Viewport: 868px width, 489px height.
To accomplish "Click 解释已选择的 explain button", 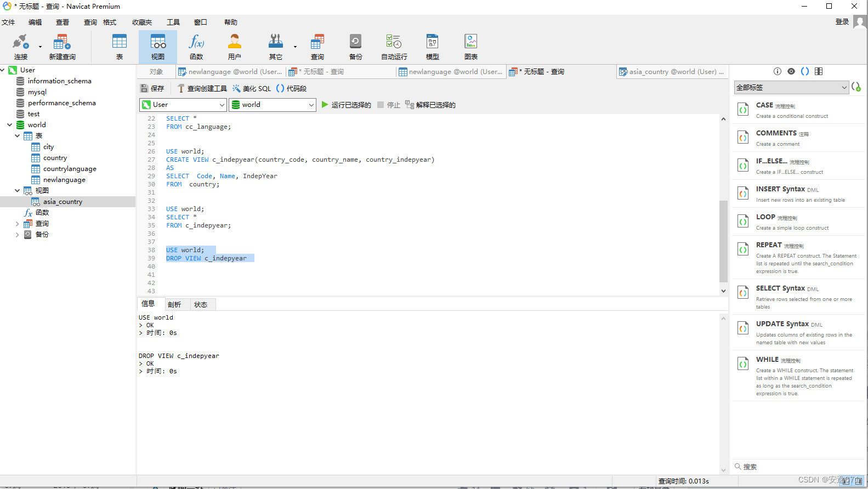I will tap(430, 105).
